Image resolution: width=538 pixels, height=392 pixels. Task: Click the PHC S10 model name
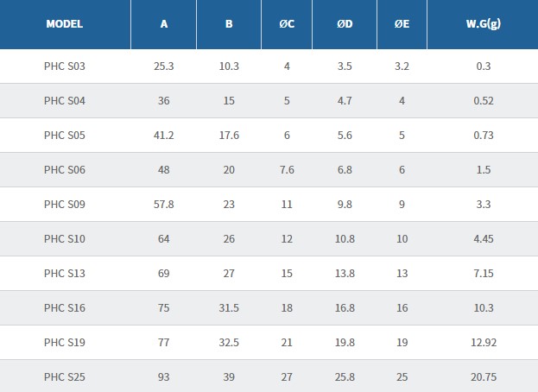(x=65, y=238)
